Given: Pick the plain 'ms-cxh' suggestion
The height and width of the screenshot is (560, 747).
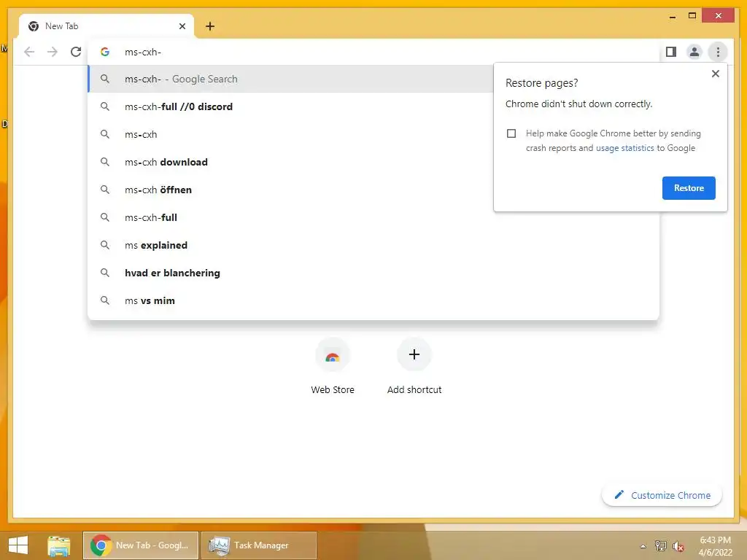Looking at the screenshot, I should 290,134.
